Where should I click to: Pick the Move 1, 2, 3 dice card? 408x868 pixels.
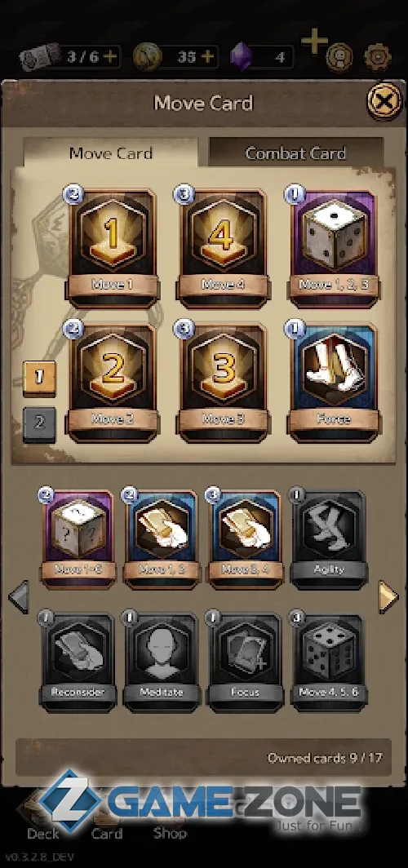pyautogui.click(x=333, y=247)
